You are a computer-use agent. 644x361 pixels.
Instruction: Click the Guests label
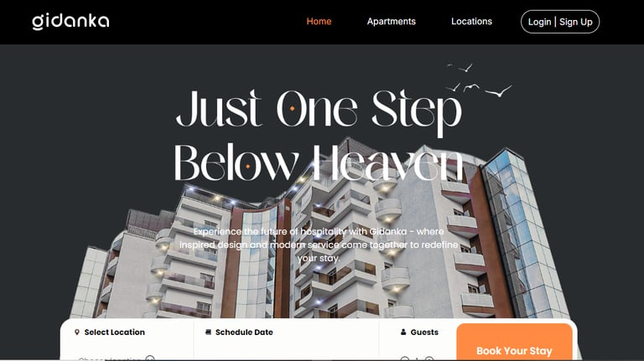(424, 333)
